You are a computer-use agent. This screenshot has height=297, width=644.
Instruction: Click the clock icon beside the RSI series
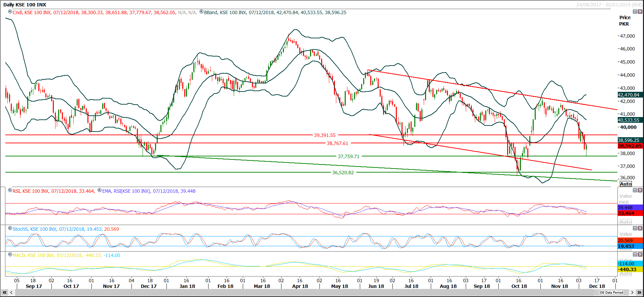[10, 190]
